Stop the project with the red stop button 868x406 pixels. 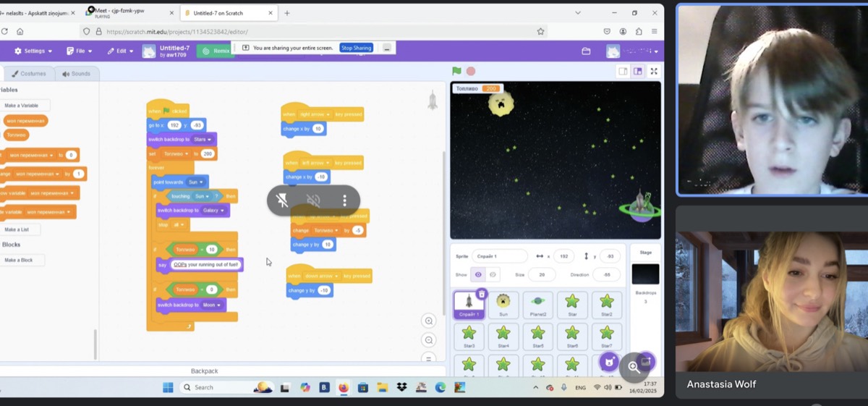coord(471,71)
